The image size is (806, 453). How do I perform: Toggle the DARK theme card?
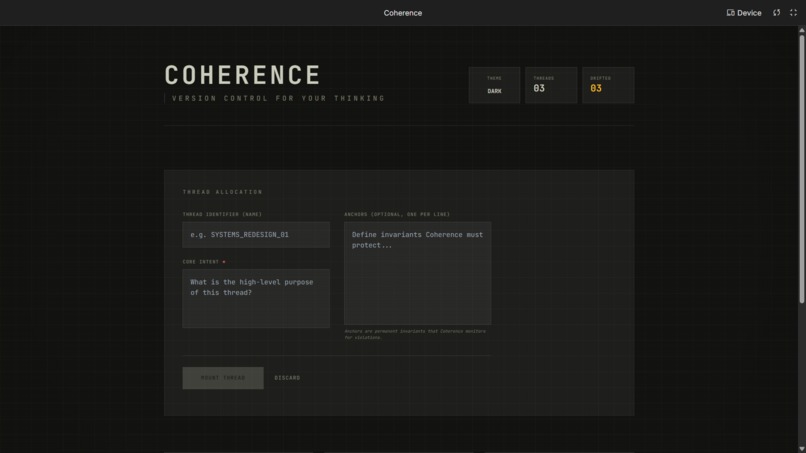(494, 85)
